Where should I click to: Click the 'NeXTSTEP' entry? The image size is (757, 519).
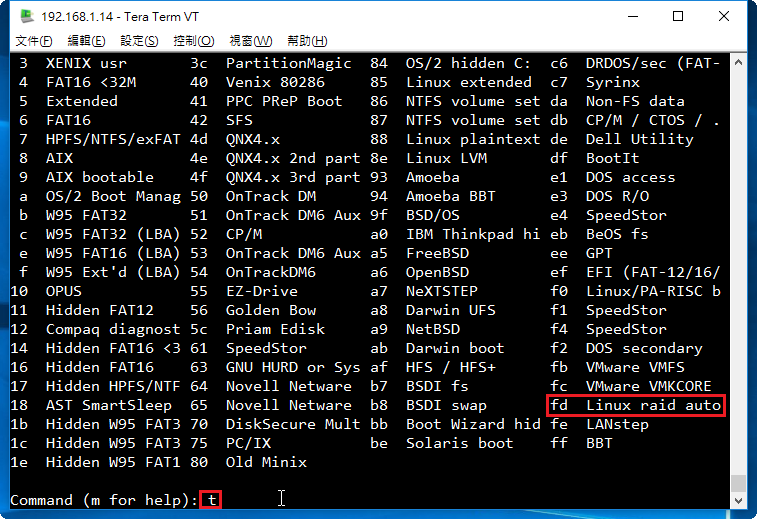442,291
